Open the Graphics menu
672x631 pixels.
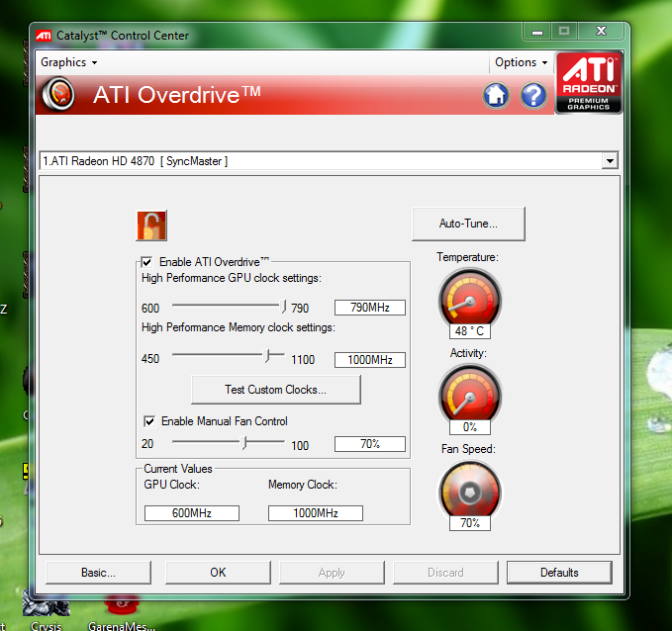click(x=68, y=62)
